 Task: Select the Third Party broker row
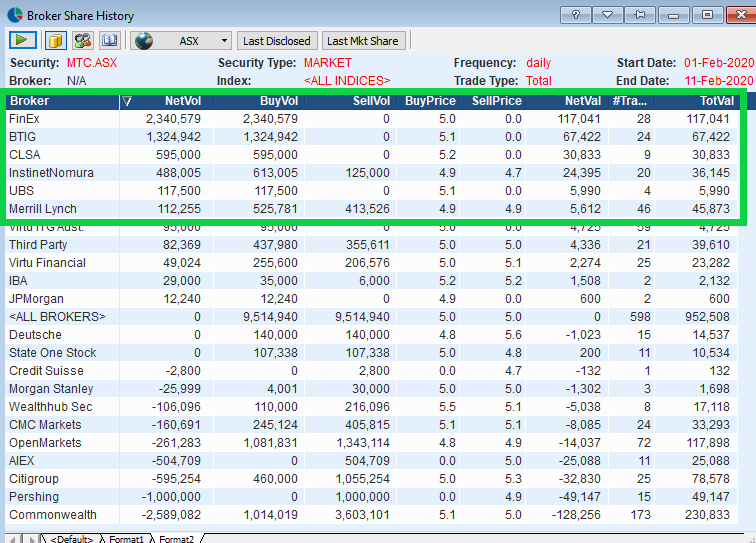point(372,245)
